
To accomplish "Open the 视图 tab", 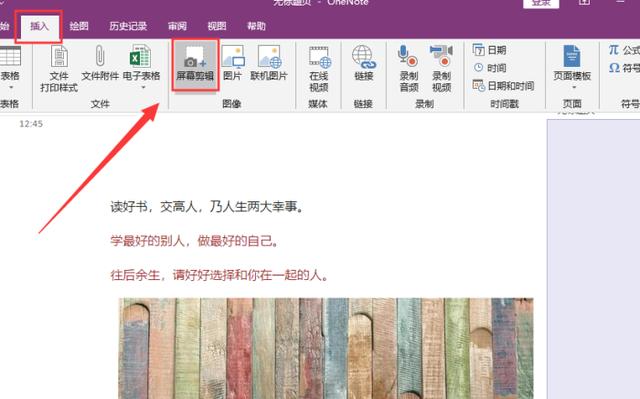I will [x=217, y=27].
